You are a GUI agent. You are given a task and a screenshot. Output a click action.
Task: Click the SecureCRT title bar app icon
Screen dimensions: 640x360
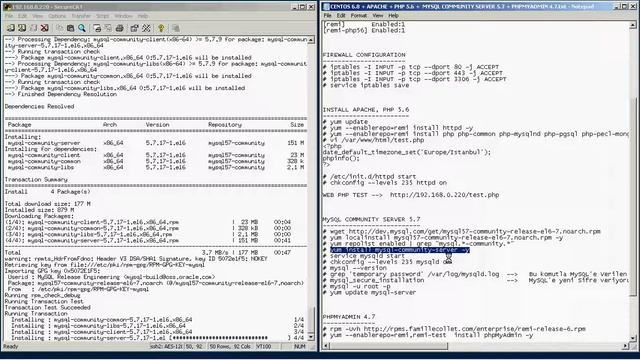pos(7,7)
